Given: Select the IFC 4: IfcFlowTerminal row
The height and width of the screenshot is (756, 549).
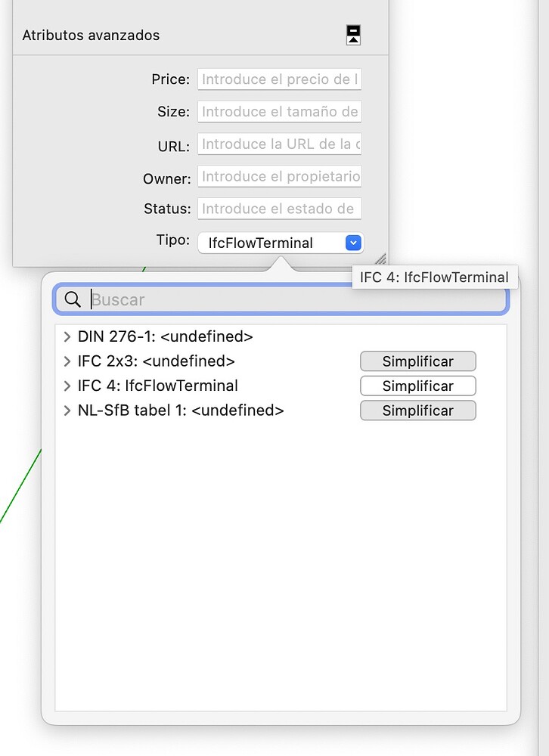Looking at the screenshot, I should coord(281,386).
